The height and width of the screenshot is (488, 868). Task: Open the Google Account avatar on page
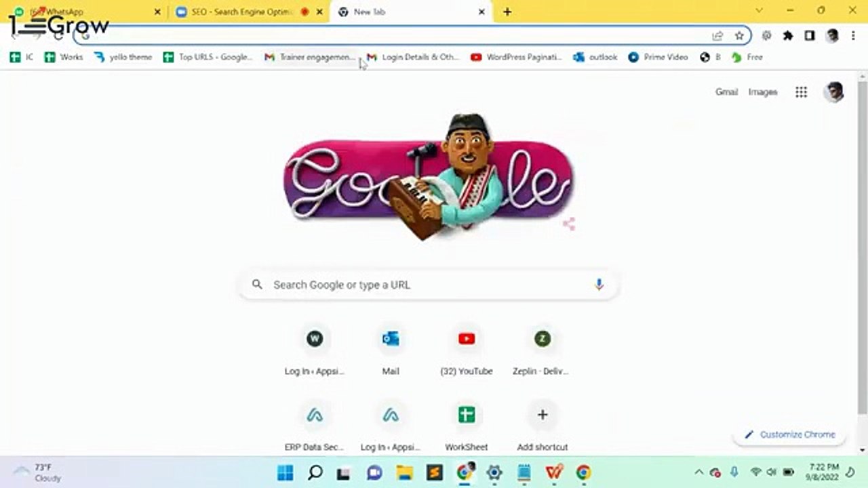tap(833, 92)
